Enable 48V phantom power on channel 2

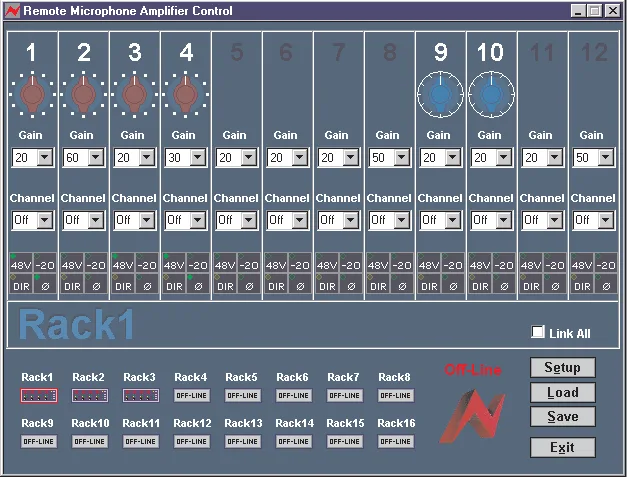pos(72,262)
